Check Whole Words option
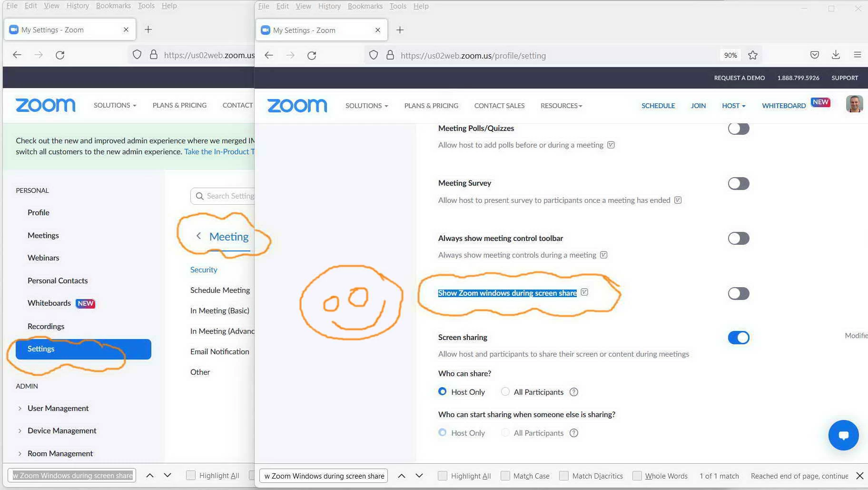This screenshot has width=868, height=490. tap(637, 476)
